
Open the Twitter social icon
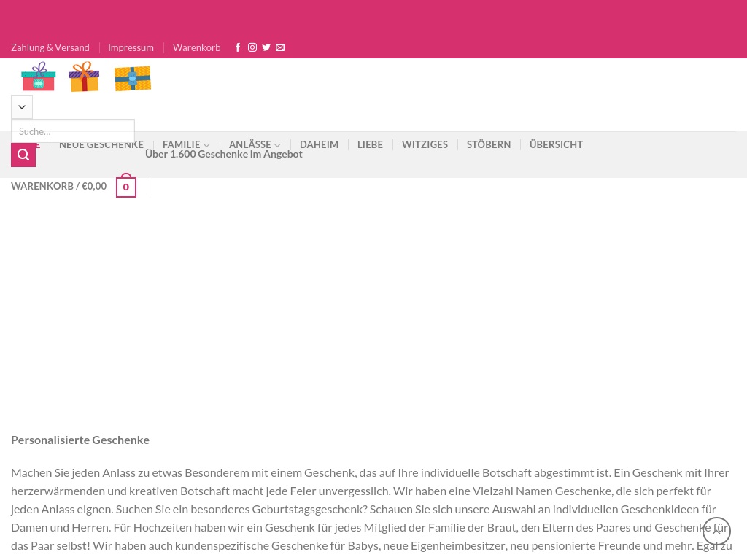pos(266,47)
